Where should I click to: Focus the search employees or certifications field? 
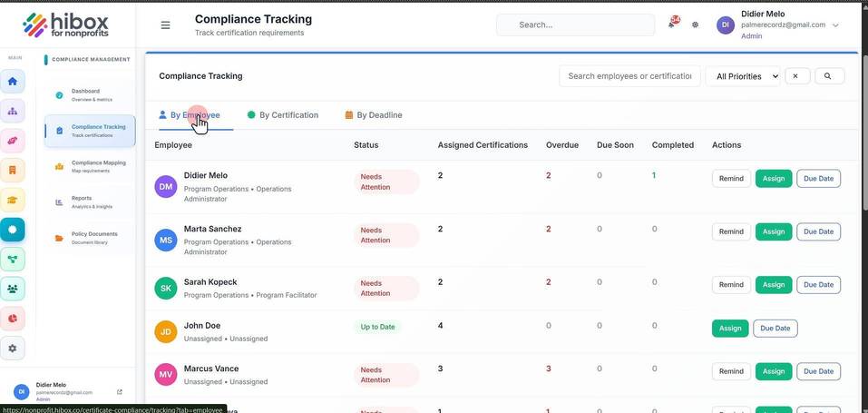tap(630, 76)
